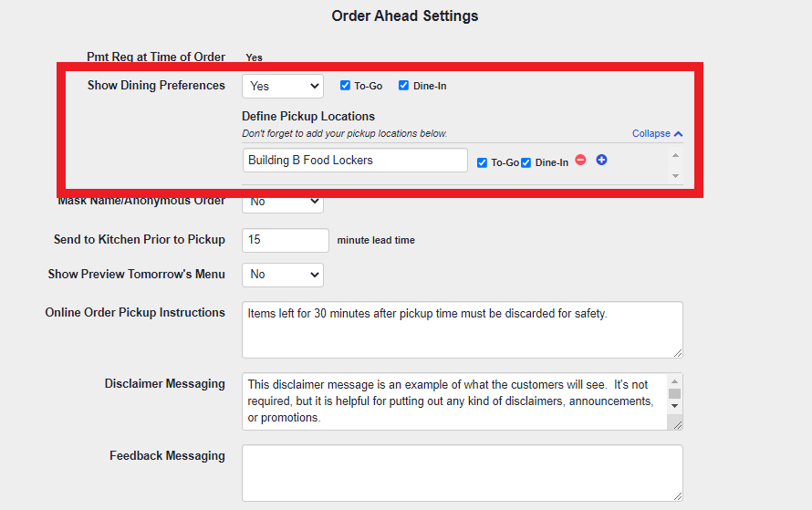812x510 pixels.
Task: Click the Building B Food Lockers text field
Action: click(x=354, y=161)
